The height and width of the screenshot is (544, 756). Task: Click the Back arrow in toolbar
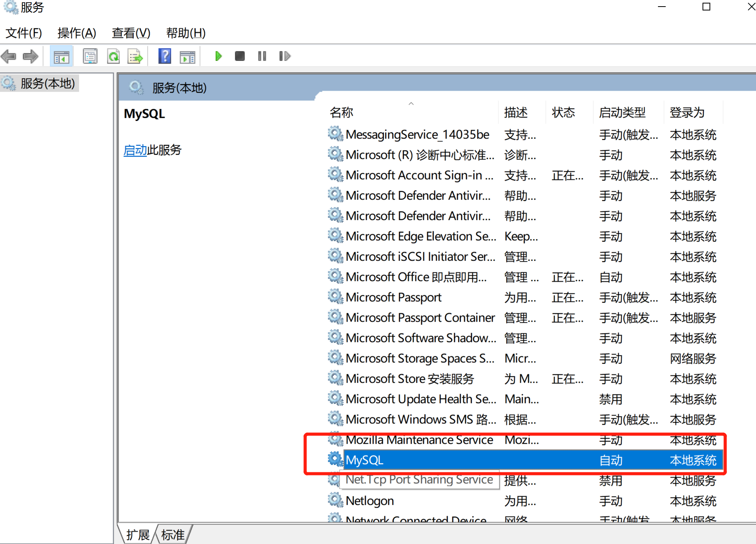9,57
